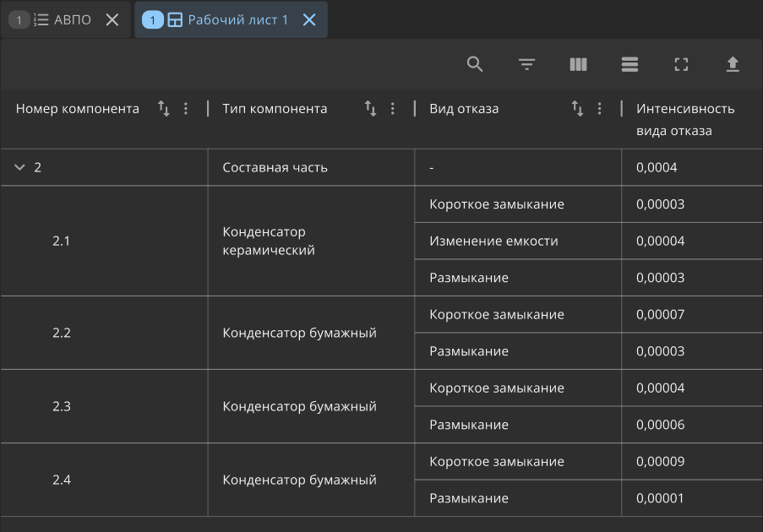Image resolution: width=763 pixels, height=532 pixels.
Task: Open Тип компонента column menu dots
Action: 392,108
